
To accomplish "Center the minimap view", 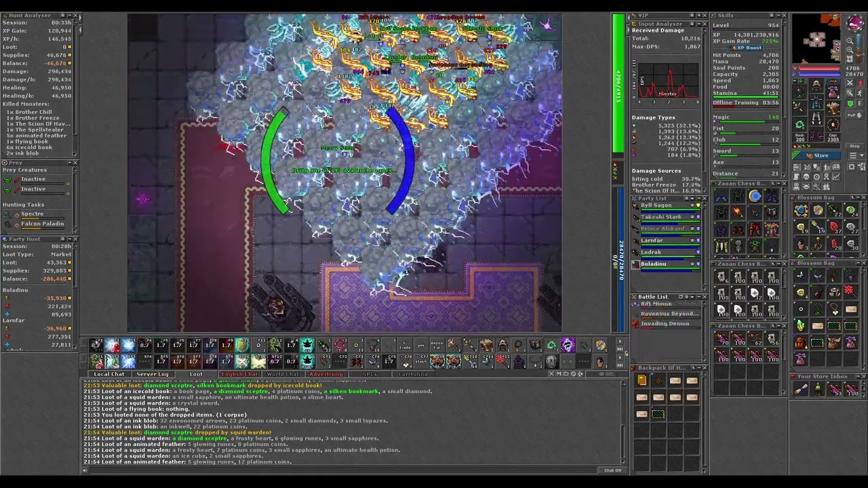I will click(x=850, y=59).
